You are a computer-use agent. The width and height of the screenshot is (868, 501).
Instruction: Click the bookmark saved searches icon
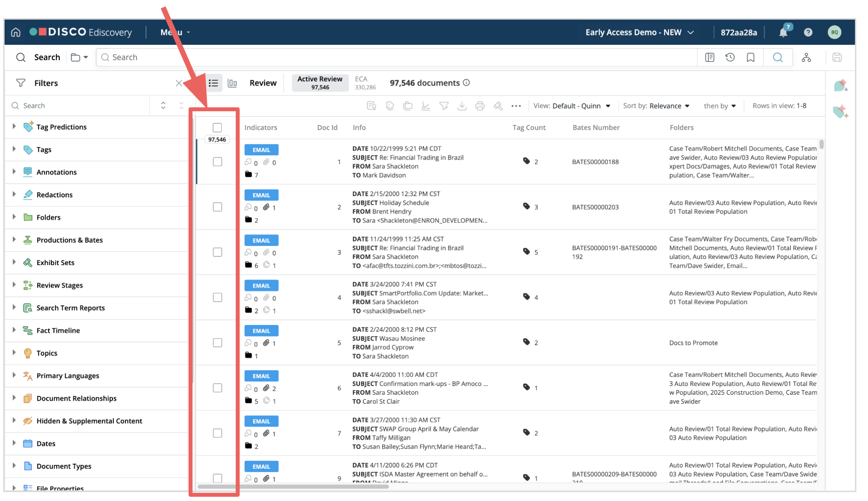click(751, 57)
